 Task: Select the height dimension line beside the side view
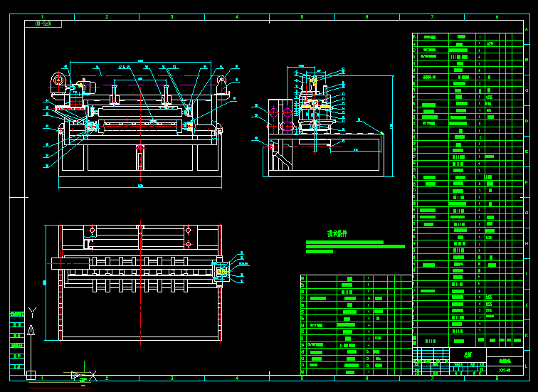(x=392, y=126)
